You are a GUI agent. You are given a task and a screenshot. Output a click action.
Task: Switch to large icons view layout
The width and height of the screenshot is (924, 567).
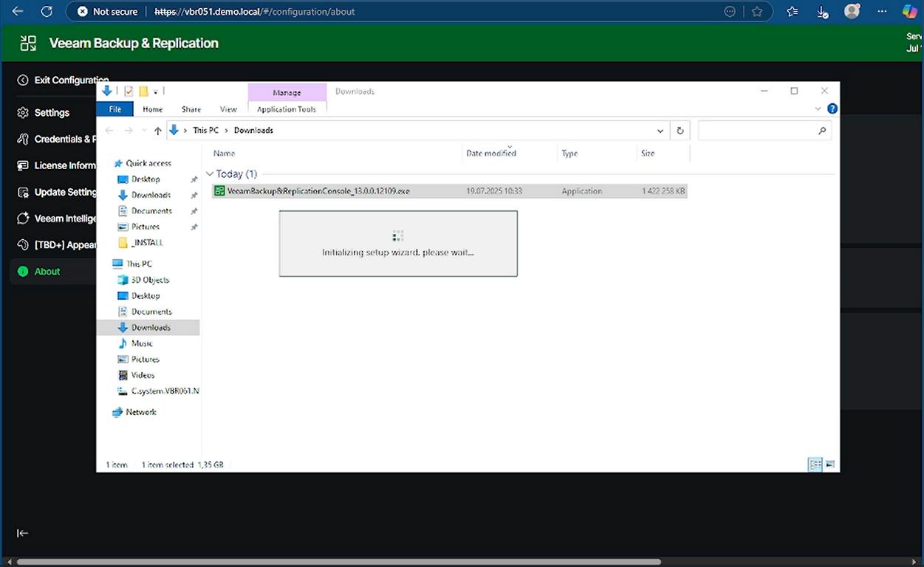[830, 464]
